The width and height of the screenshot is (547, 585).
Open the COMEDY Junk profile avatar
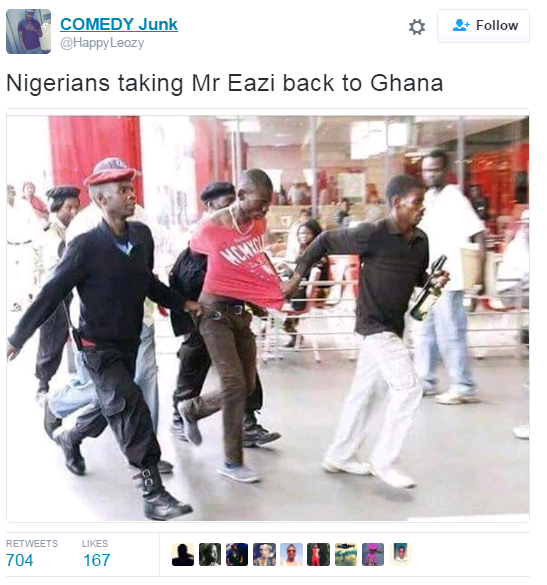28,31
